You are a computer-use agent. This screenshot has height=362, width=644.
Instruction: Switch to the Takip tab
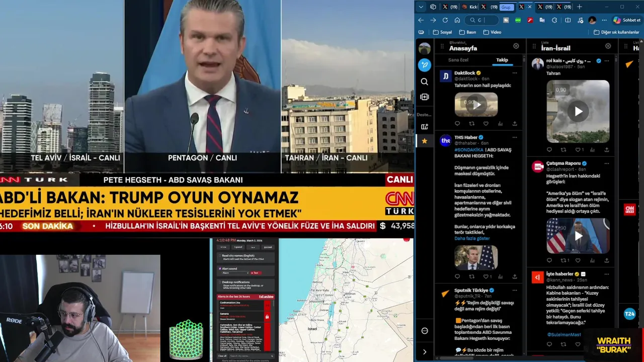coord(502,60)
